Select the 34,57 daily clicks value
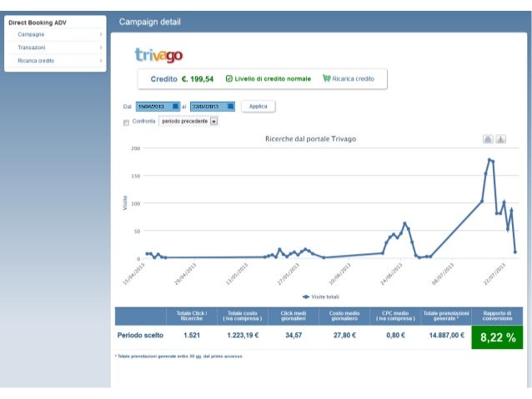532x399 pixels. 294,335
